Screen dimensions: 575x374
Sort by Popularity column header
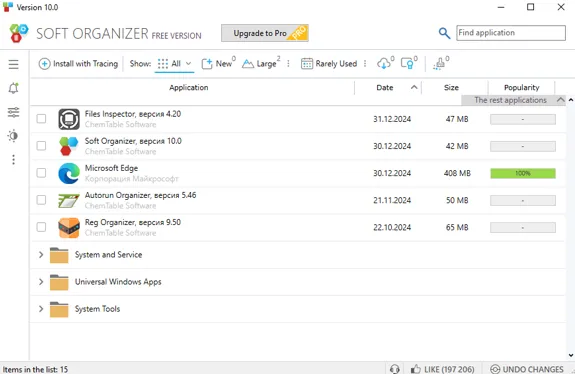(521, 88)
